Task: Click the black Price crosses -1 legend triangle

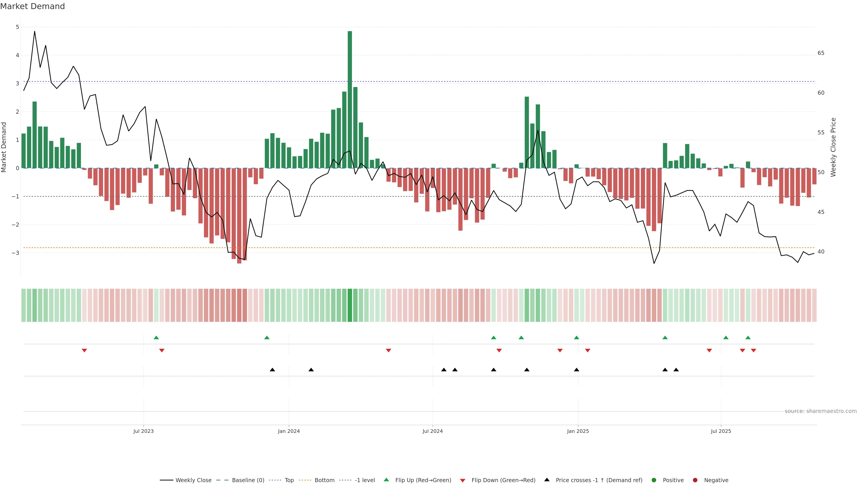Action: pyautogui.click(x=547, y=480)
